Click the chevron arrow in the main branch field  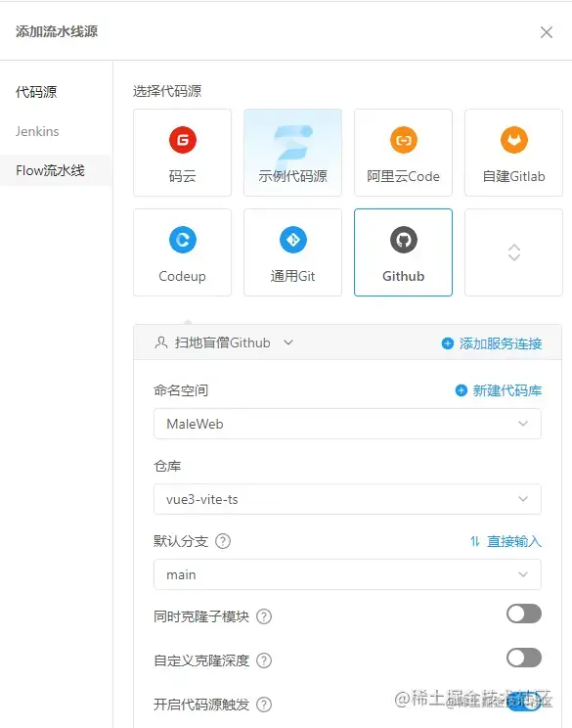point(523,574)
